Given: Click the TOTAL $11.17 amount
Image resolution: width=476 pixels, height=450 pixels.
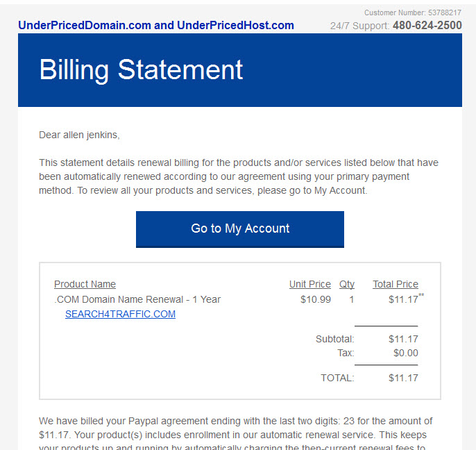Looking at the screenshot, I should [403, 378].
